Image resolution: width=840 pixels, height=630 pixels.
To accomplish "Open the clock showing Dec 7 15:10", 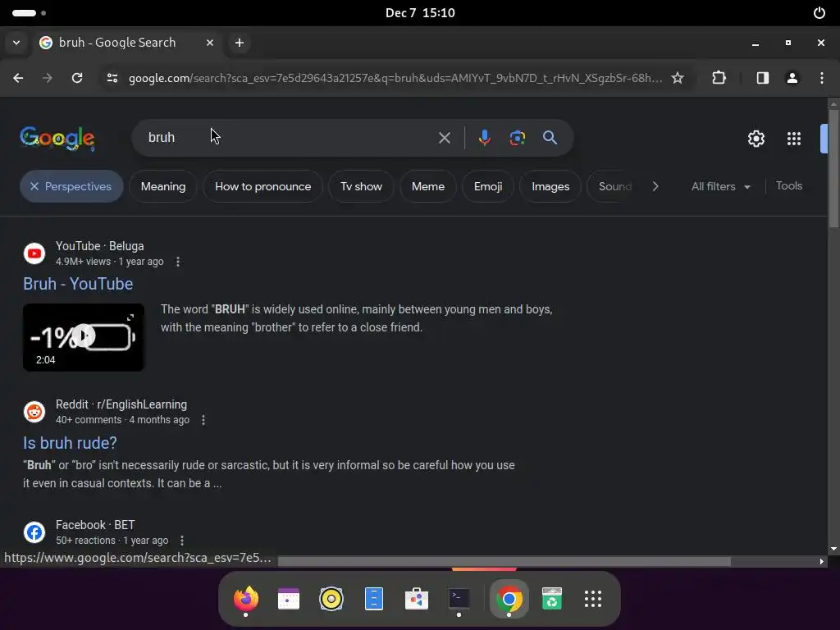I will [x=420, y=13].
